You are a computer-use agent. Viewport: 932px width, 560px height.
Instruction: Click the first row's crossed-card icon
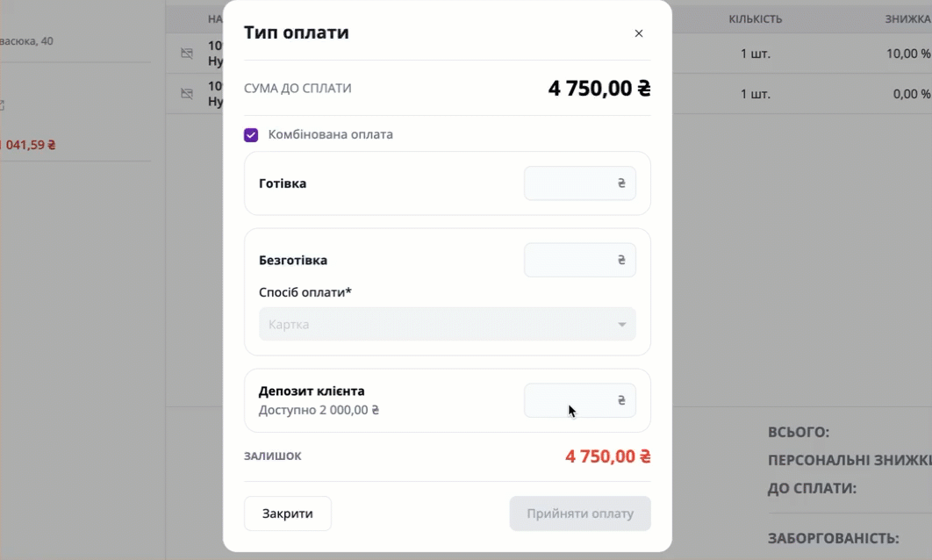[187, 54]
